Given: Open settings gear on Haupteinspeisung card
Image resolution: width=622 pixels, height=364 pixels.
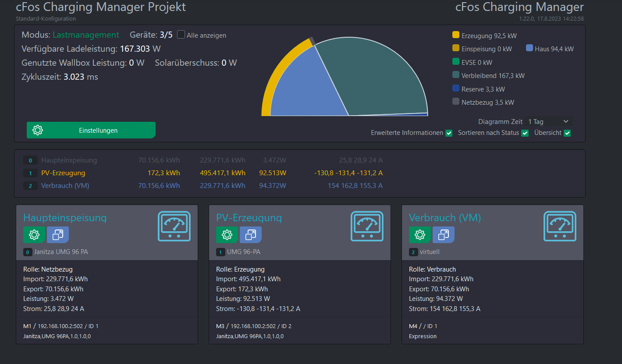Looking at the screenshot, I should point(34,235).
